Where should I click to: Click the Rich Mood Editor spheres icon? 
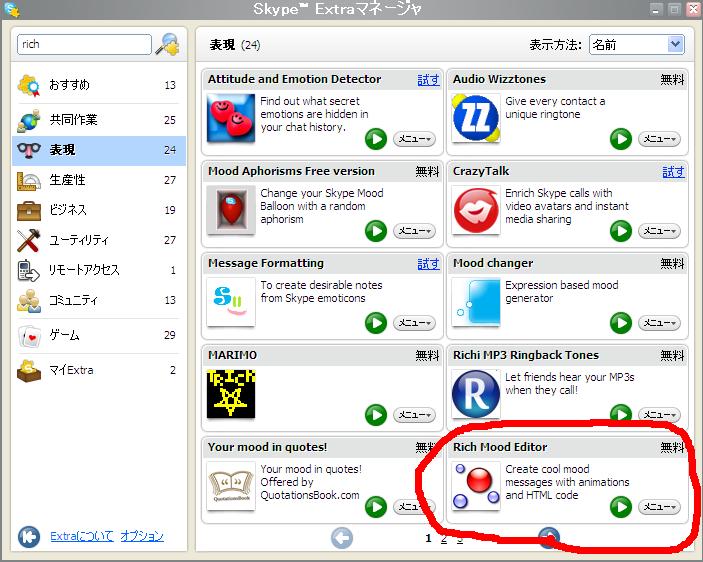point(476,486)
